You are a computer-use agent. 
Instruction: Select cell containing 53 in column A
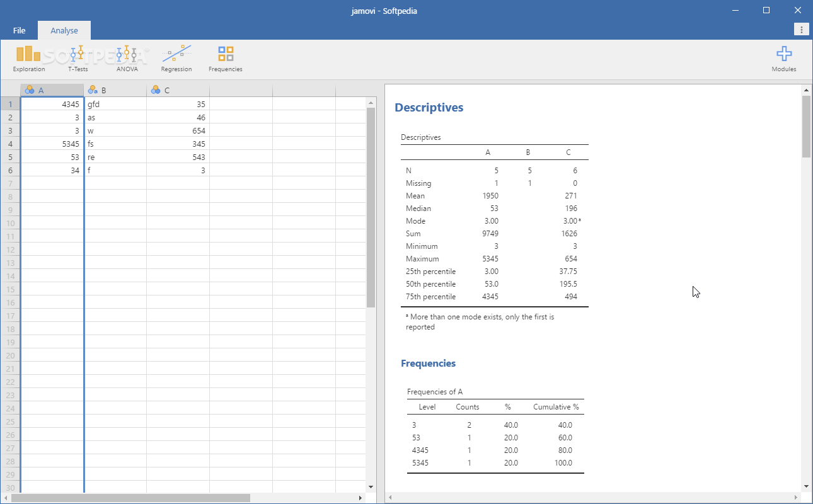pyautogui.click(x=52, y=157)
